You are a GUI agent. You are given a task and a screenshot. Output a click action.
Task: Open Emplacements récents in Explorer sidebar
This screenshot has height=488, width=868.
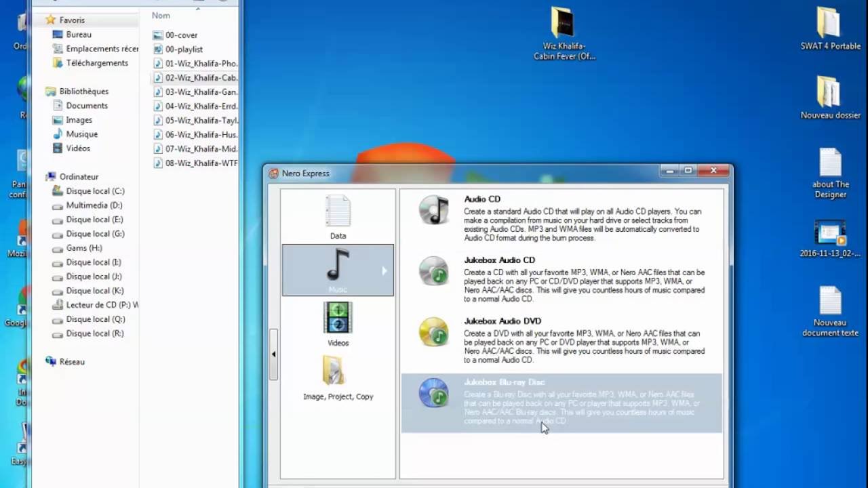(x=95, y=49)
